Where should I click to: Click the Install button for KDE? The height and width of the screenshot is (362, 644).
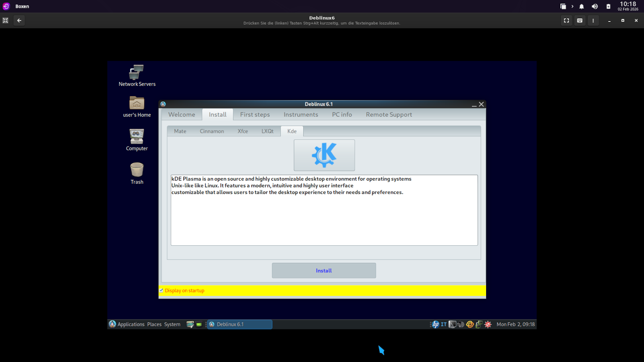(324, 270)
